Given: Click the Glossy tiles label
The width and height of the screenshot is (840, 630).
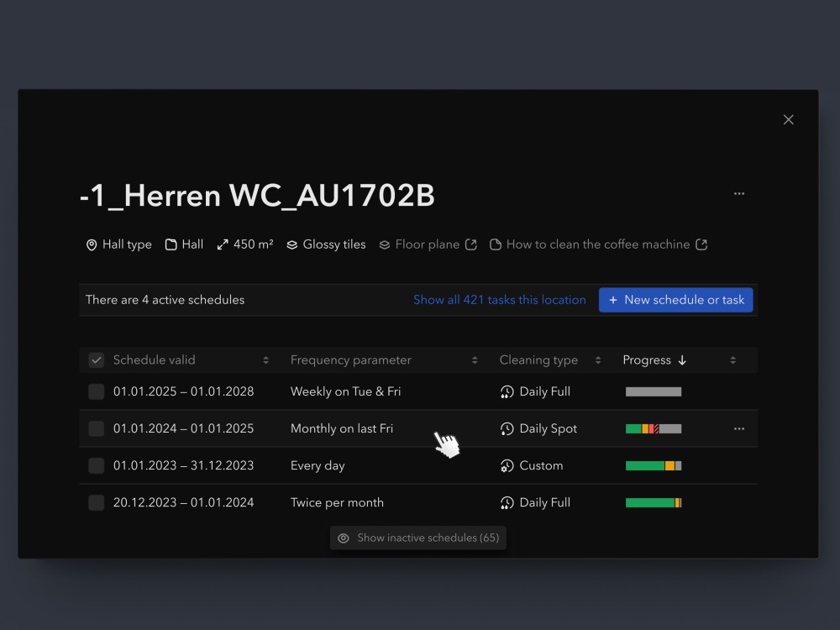Looking at the screenshot, I should pos(334,244).
